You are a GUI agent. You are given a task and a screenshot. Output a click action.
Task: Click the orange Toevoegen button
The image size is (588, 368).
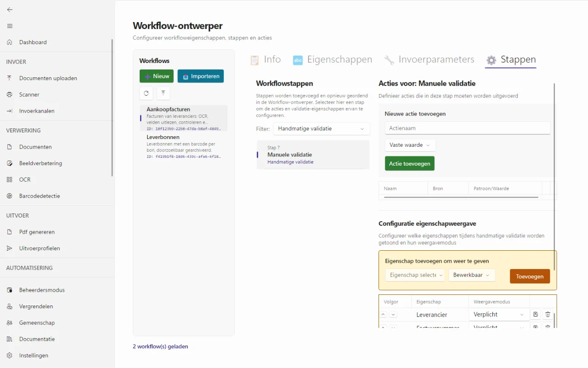point(530,276)
